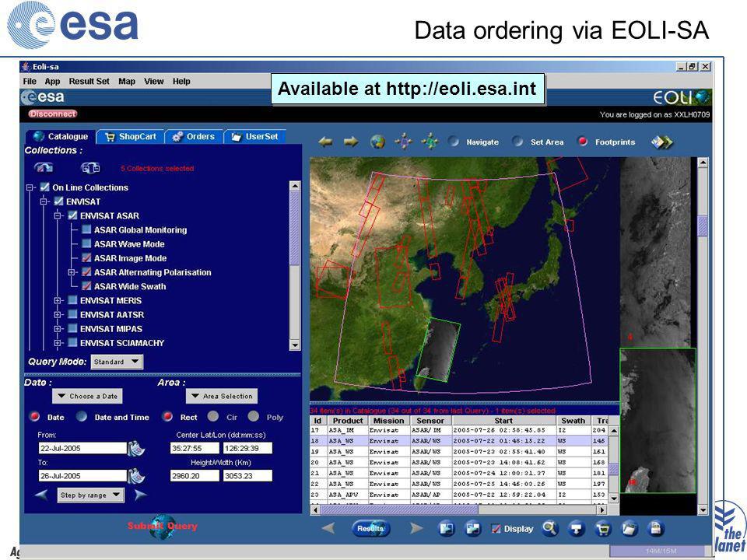
Task: Click the first collections icon under Collections
Action: point(44,168)
